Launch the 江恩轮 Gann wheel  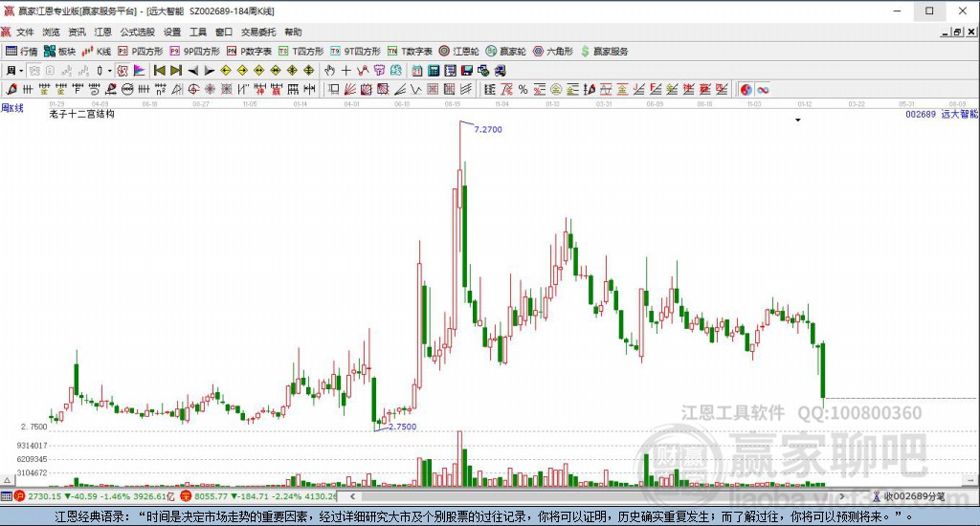[458, 52]
